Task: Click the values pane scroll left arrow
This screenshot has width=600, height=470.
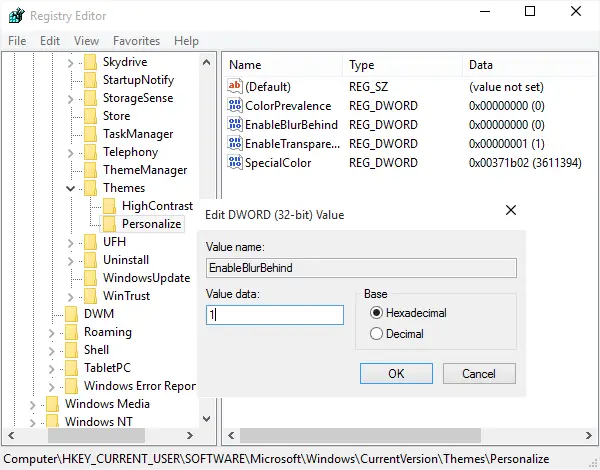Action: (x=231, y=436)
